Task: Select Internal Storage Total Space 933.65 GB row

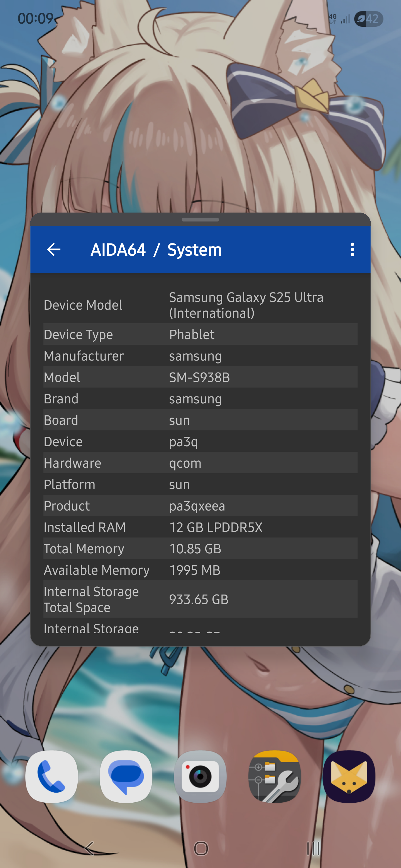Action: 200,599
